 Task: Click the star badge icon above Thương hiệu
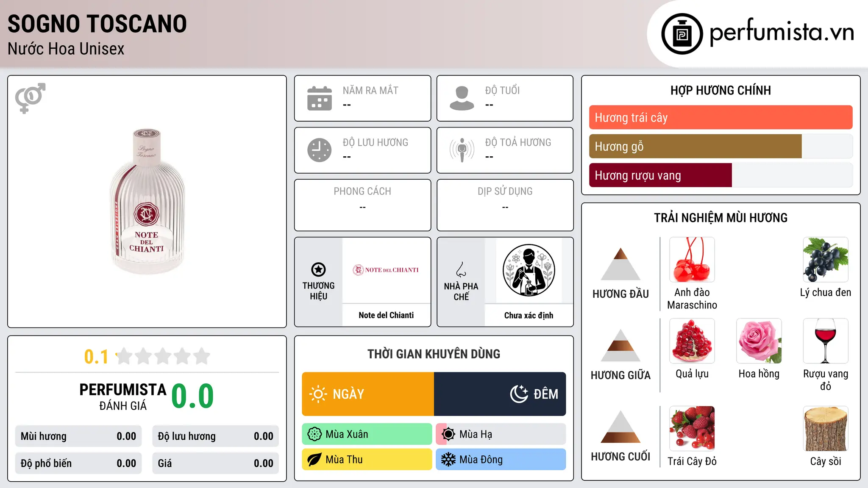[x=318, y=269]
